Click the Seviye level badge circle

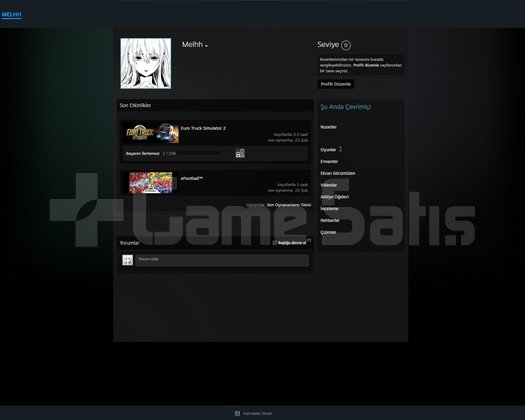[346, 45]
